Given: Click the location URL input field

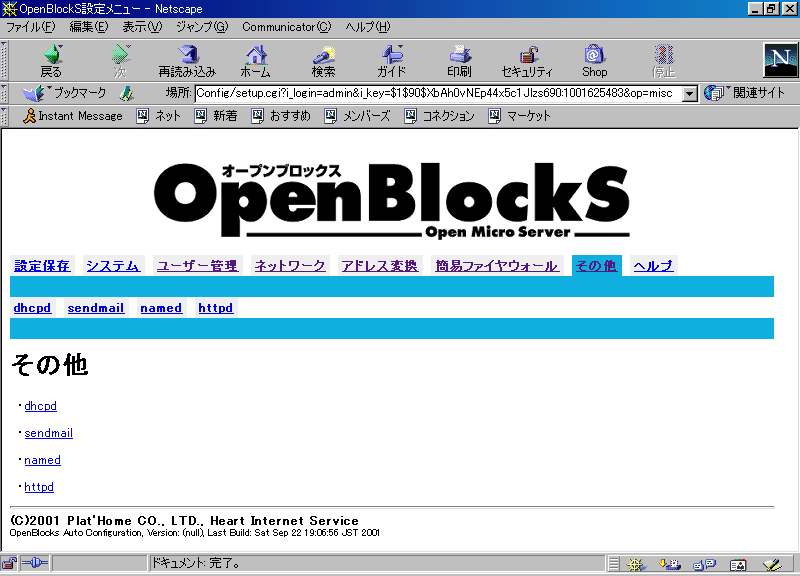Looking at the screenshot, I should tap(438, 94).
